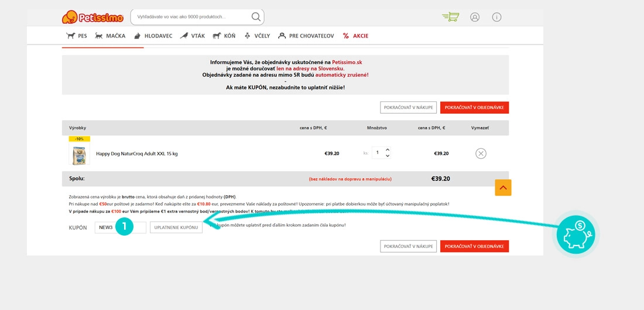This screenshot has width=644, height=310.
Task: Remove Happy Dog product with X icon
Action: click(x=481, y=154)
